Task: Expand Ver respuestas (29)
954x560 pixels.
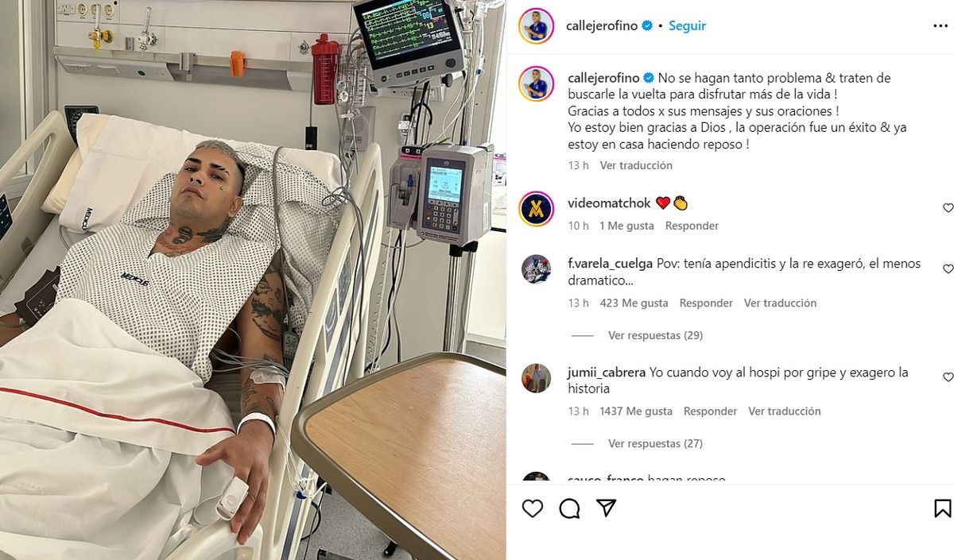Action: [x=655, y=335]
